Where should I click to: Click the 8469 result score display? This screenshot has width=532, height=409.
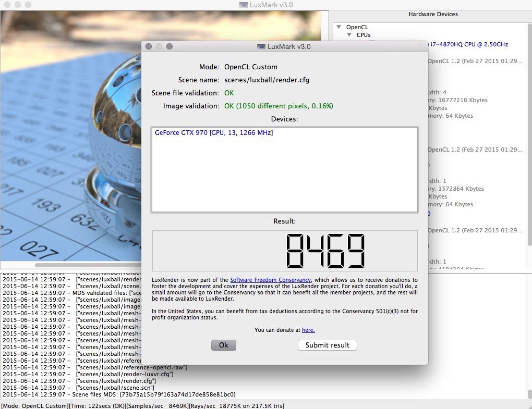tap(285, 251)
